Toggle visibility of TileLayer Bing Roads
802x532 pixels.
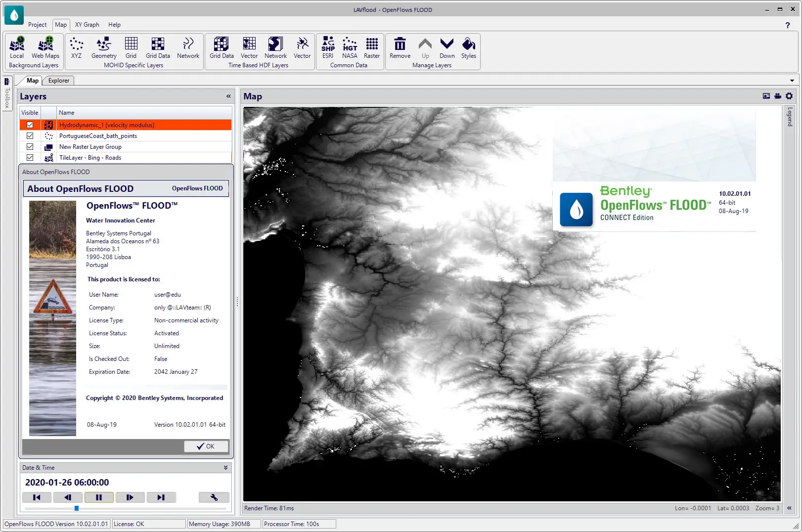(x=30, y=158)
